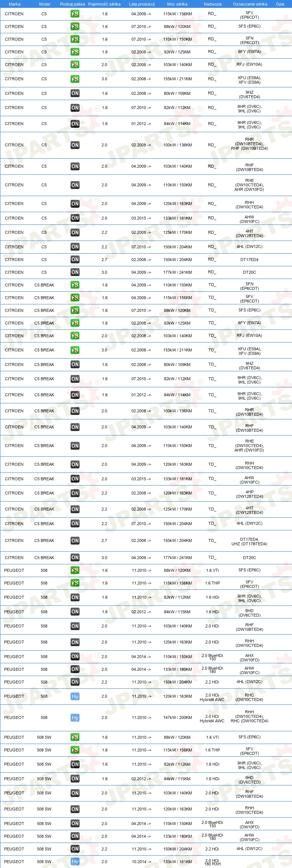The height and width of the screenshot is (868, 292).
Task: Click Hy hybrid icon in 508 120kW/163KM Hybrid4 row
Action: click(x=75, y=697)
